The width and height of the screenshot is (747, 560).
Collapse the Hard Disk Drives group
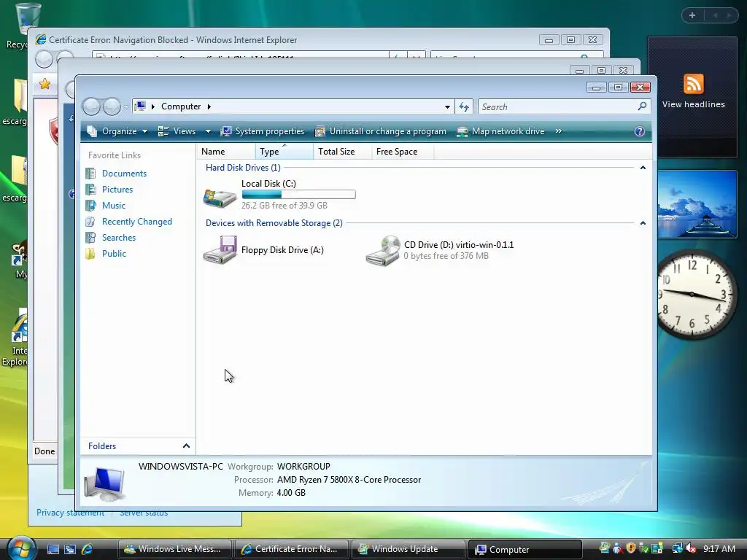tap(643, 168)
